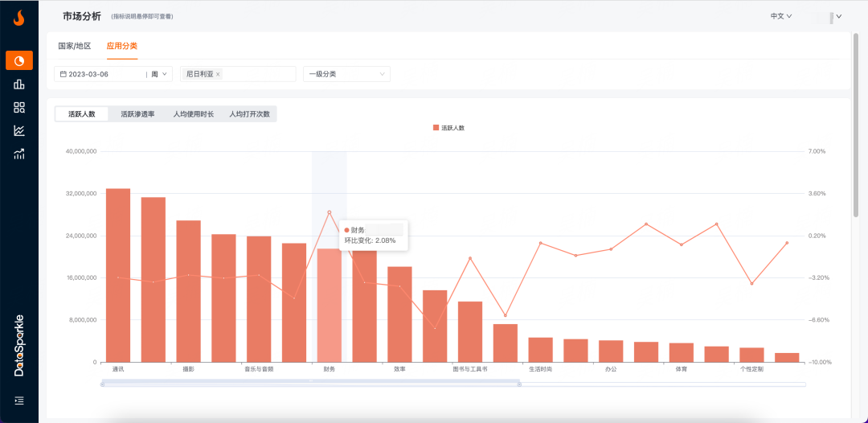Click the chart's horizontal zoom slider
The height and width of the screenshot is (423, 868).
310,384
